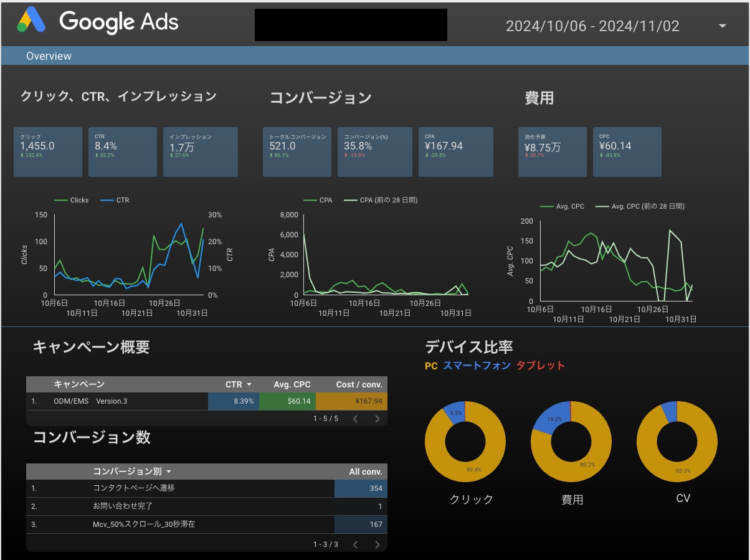Select the インプレッション 1.7万 scorecard
750x560 pixels.
(201, 152)
